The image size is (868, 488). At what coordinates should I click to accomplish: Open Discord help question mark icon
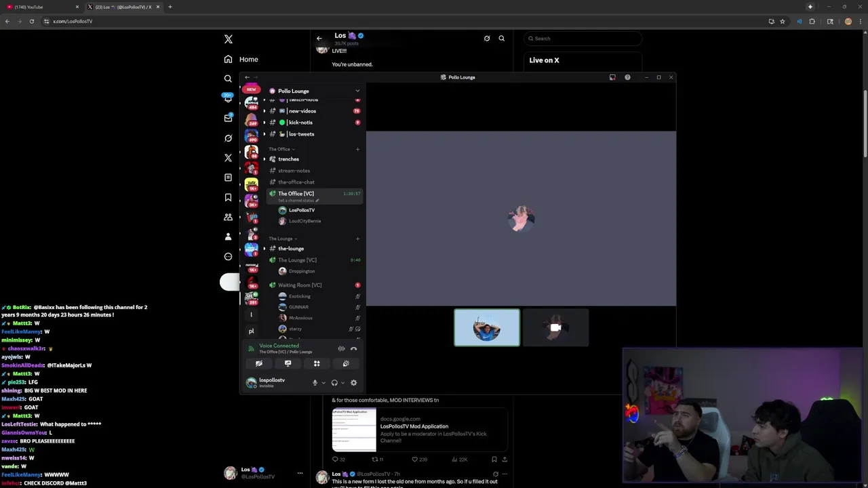(x=627, y=77)
